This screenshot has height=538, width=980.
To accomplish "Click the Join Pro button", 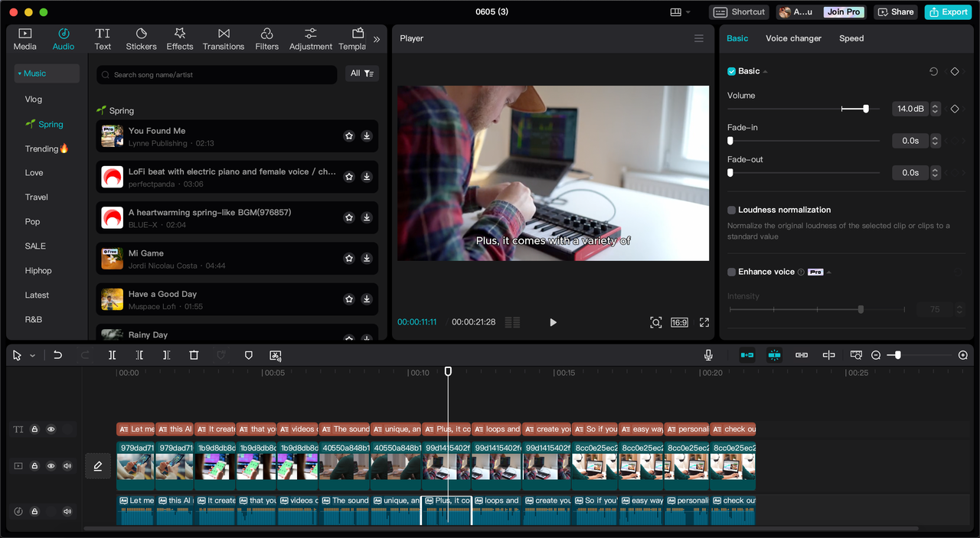I will click(843, 11).
